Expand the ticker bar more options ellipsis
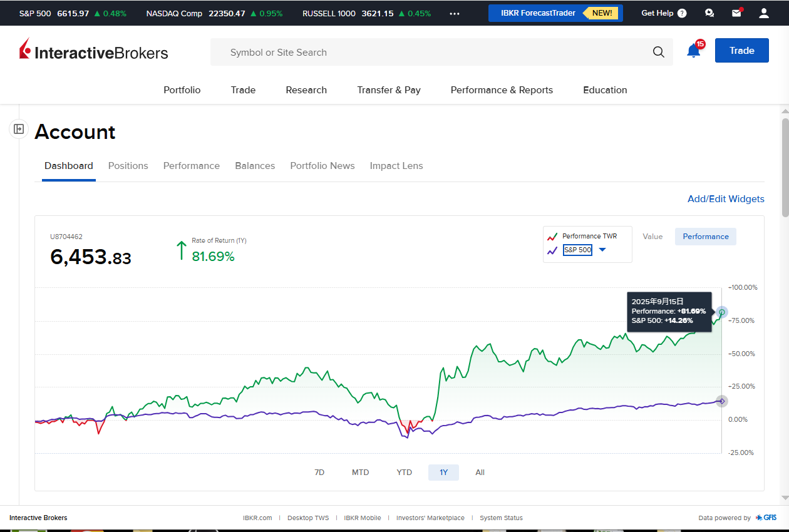This screenshot has width=789, height=532. [x=455, y=13]
